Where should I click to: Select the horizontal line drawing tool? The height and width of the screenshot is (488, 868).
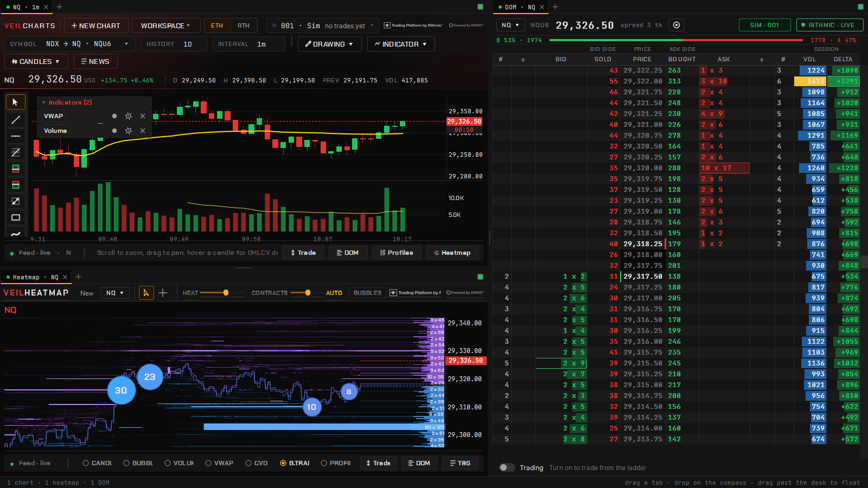(x=15, y=136)
